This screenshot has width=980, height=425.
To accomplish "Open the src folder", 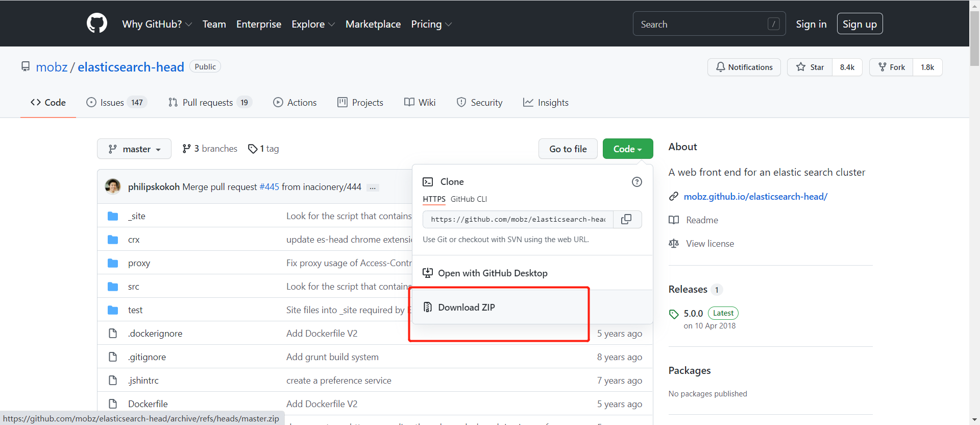I will pos(133,287).
